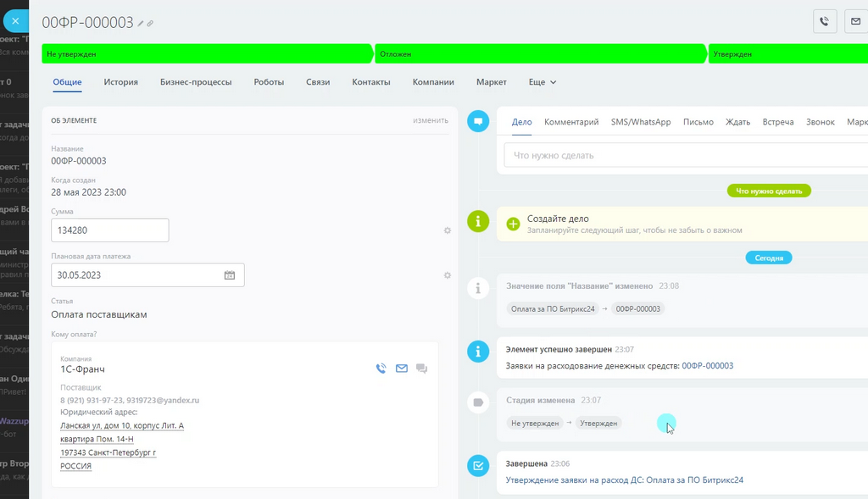Select the Дело timeline tab

(521, 122)
